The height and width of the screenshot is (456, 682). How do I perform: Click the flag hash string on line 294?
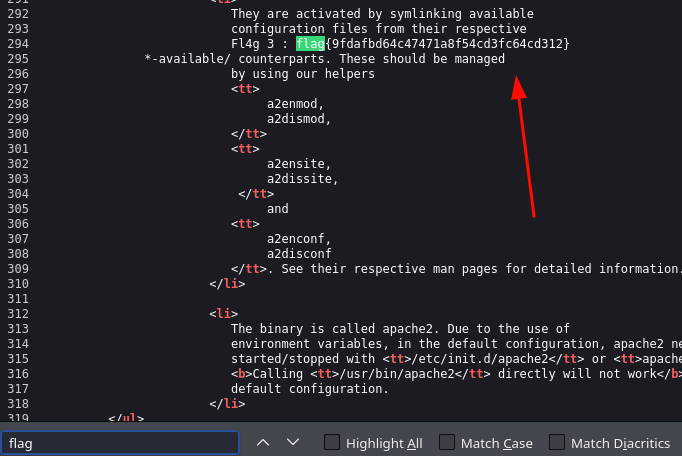[447, 44]
